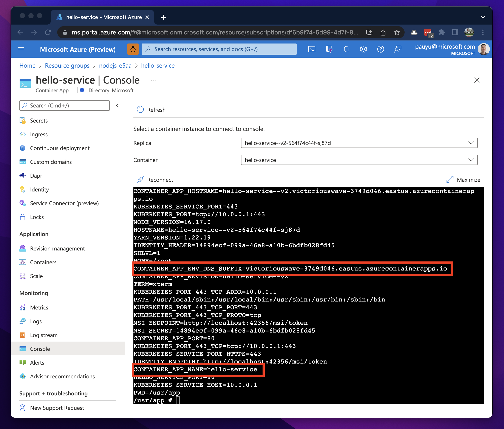The height and width of the screenshot is (429, 504).
Task: Go to nodejs-e5aa breadcrumb link
Action: click(x=115, y=66)
